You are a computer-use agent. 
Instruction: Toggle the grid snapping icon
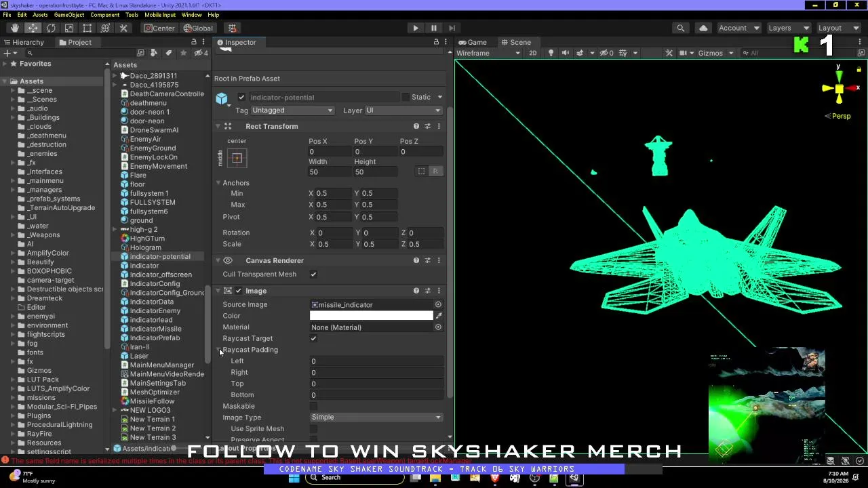coord(232,28)
